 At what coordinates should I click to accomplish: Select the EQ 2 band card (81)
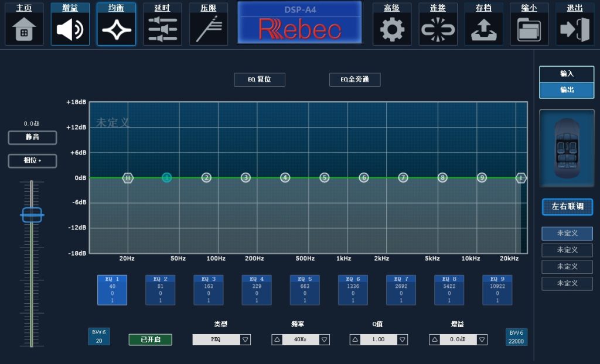pyautogui.click(x=161, y=290)
